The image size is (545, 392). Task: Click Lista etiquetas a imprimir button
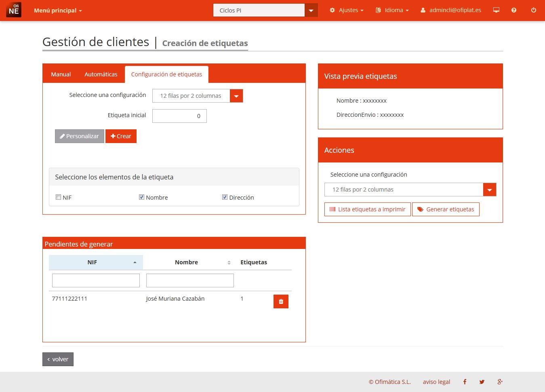[368, 209]
